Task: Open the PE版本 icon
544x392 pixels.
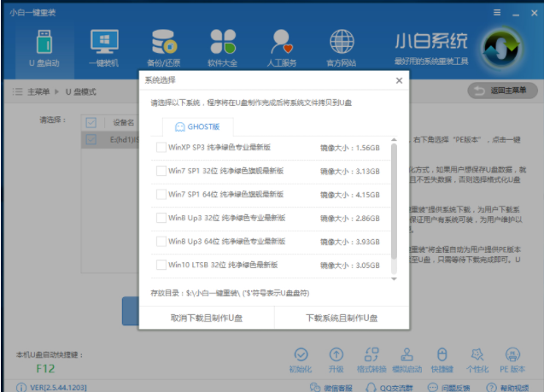Action: coord(512,354)
